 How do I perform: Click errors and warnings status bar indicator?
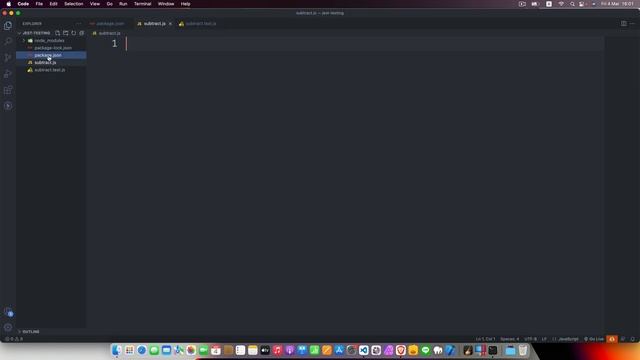point(14,339)
